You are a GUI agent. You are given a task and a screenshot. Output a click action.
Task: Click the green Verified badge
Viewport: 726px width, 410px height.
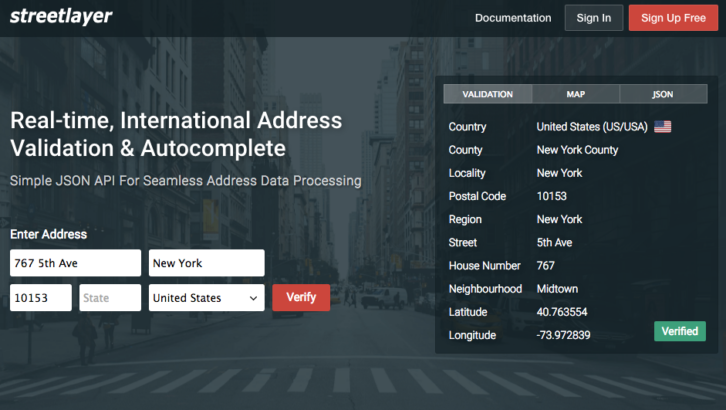coord(679,331)
